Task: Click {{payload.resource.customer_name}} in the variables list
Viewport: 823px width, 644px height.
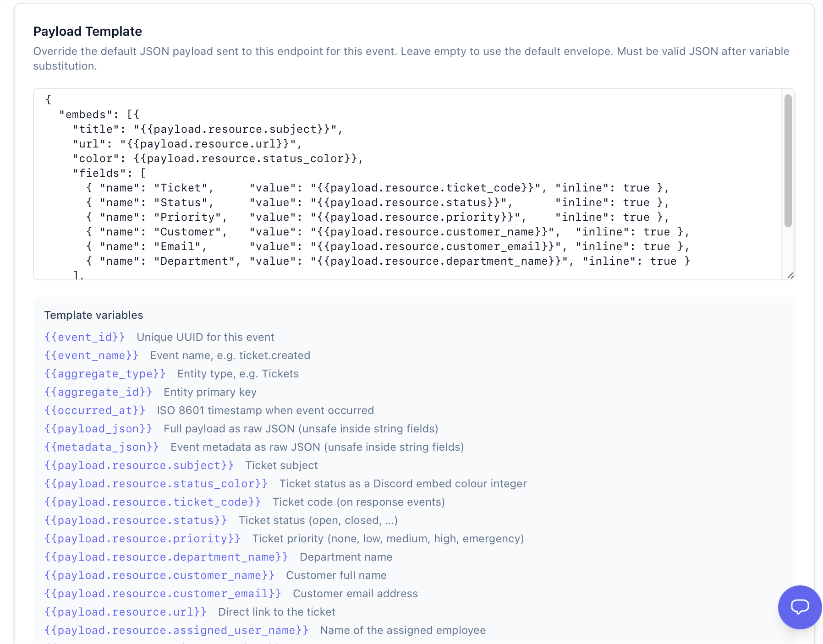Action: click(159, 575)
